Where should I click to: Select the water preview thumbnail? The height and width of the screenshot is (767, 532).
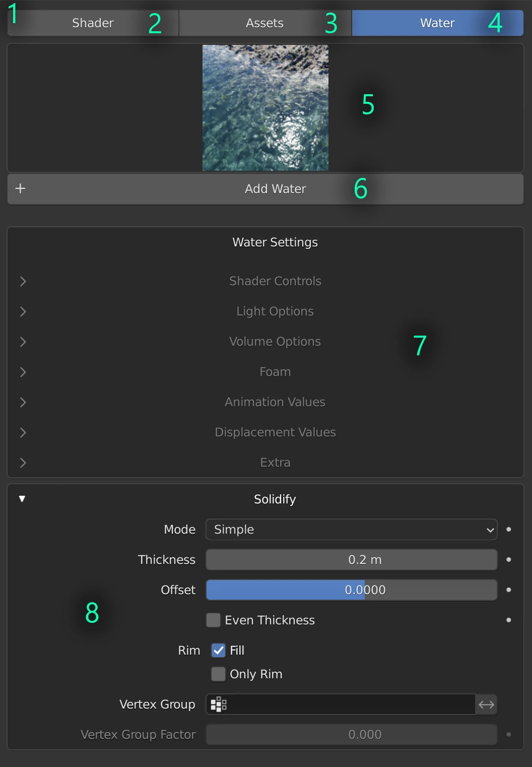point(265,108)
